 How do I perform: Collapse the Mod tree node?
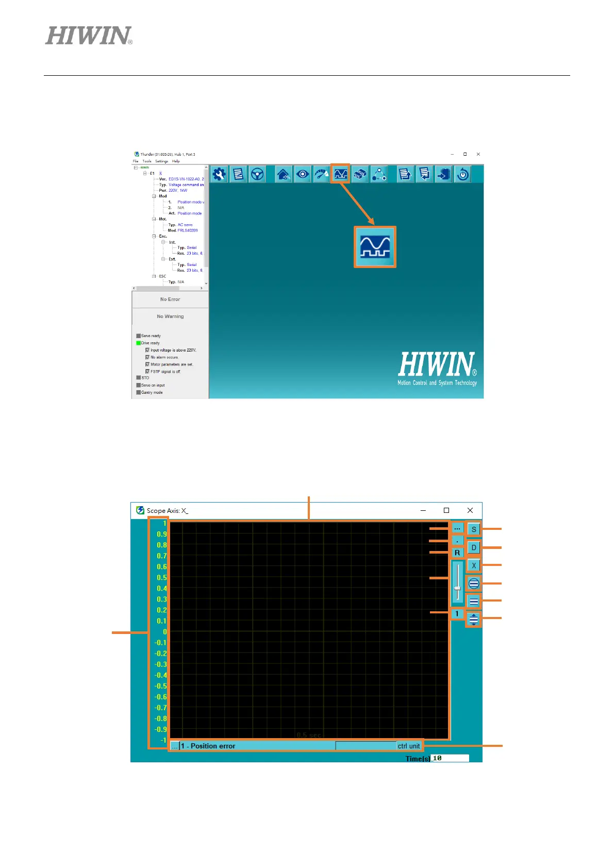(x=154, y=196)
